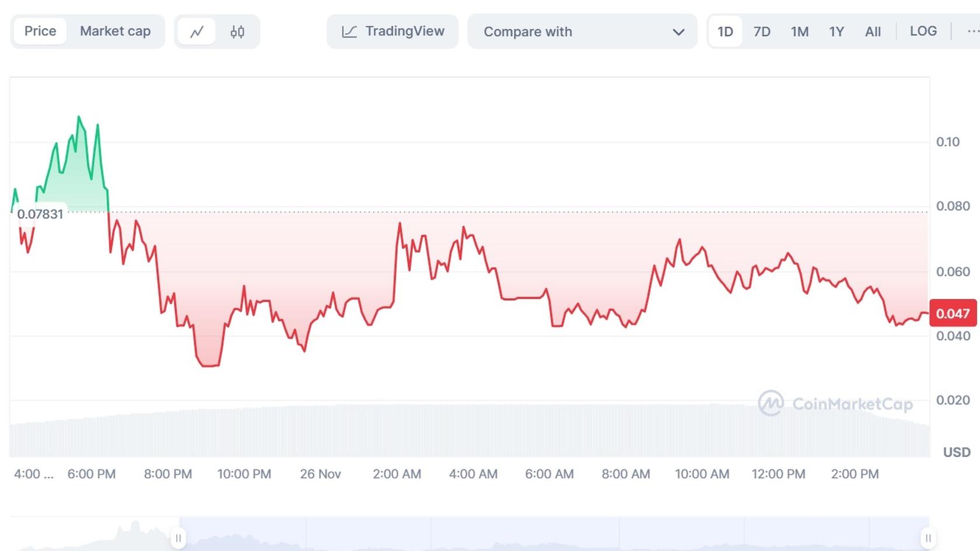Image resolution: width=980 pixels, height=551 pixels.
Task: Click the 0.060 price axis label
Action: click(953, 271)
